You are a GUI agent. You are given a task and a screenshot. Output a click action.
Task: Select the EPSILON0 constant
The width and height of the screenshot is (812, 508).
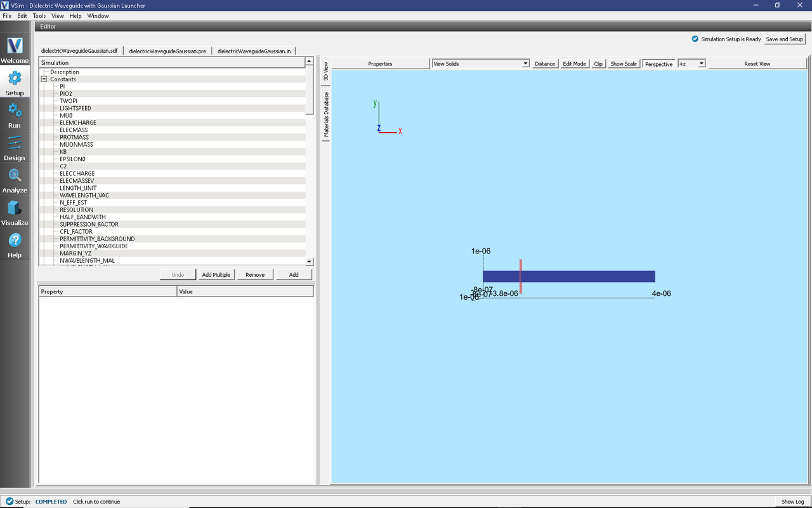click(72, 159)
